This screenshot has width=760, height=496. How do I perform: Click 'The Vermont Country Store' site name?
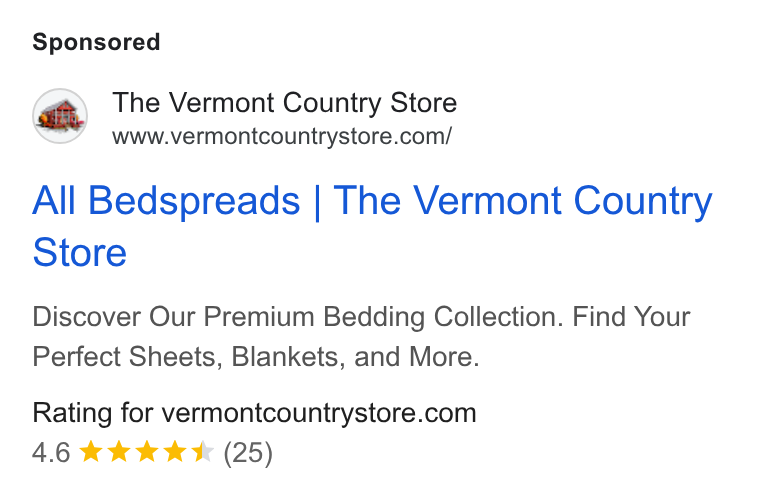point(285,103)
